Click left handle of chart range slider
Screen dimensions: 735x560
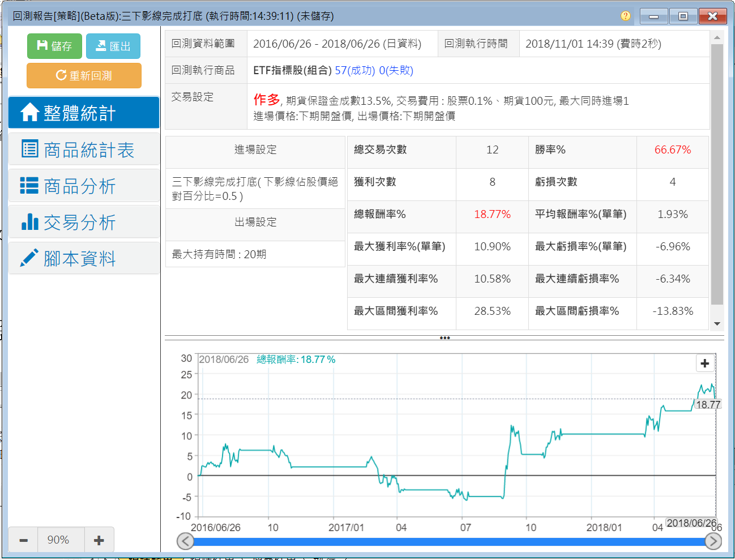(x=185, y=541)
